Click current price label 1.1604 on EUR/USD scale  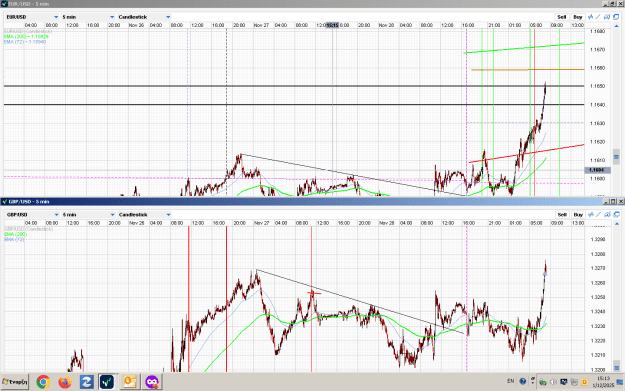click(596, 170)
